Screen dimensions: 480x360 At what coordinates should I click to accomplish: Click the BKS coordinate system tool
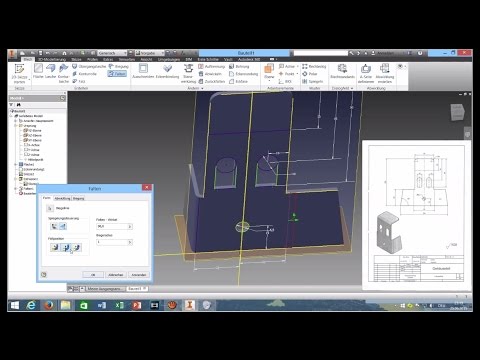[x=285, y=81]
